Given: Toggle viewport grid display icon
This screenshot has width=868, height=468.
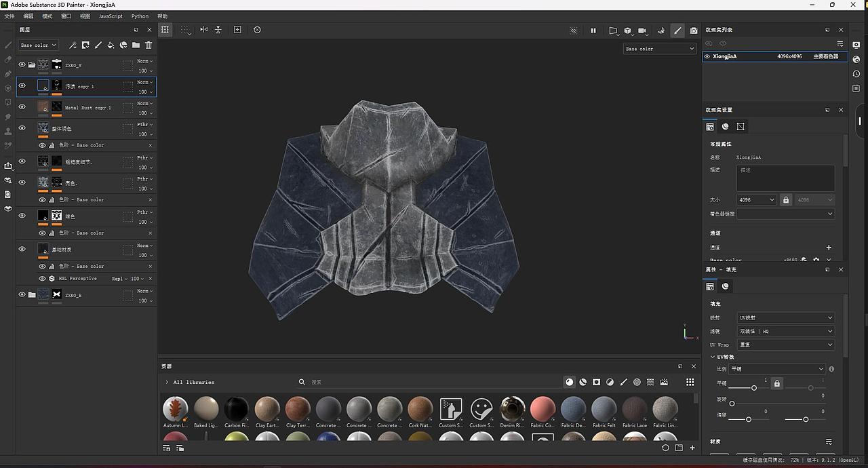Looking at the screenshot, I should tap(165, 30).
